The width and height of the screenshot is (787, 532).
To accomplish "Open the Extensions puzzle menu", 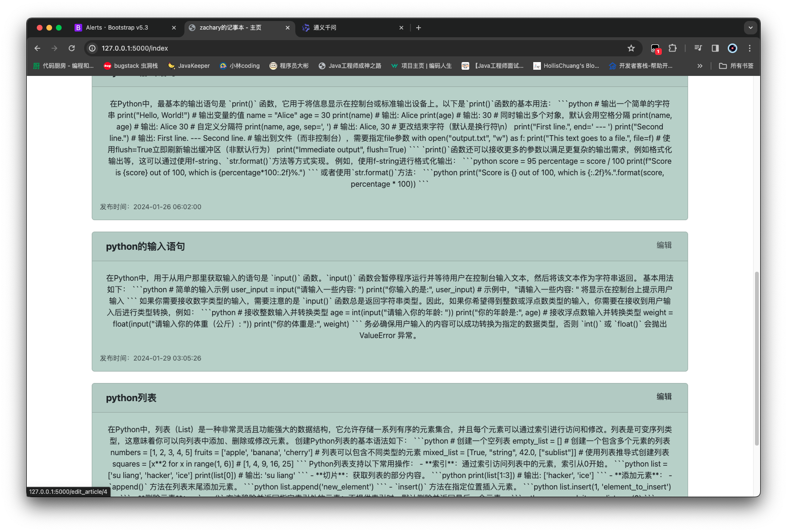I will (673, 48).
